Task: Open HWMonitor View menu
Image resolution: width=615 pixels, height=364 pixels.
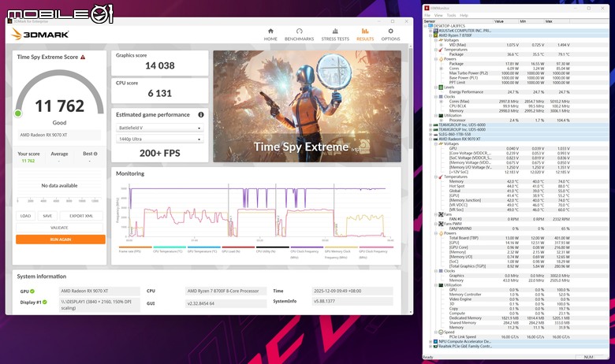Action: (438, 15)
